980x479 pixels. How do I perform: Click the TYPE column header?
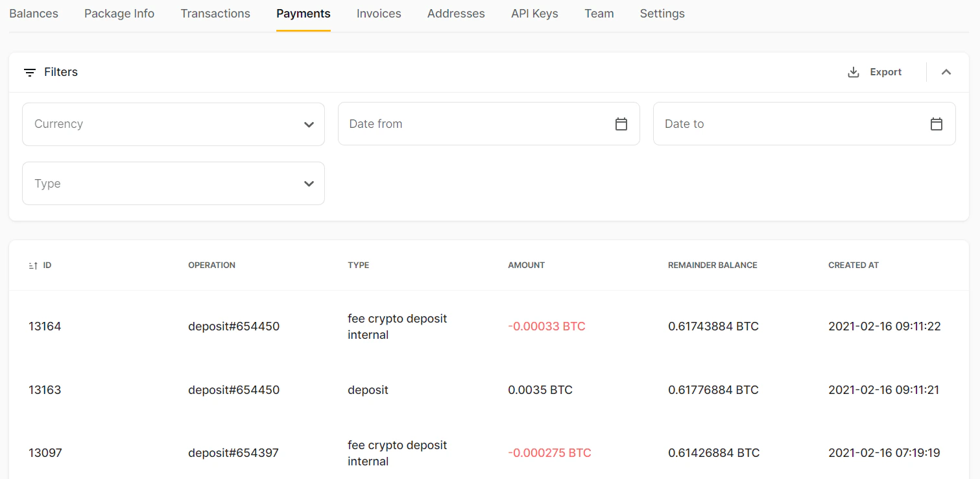pos(359,265)
